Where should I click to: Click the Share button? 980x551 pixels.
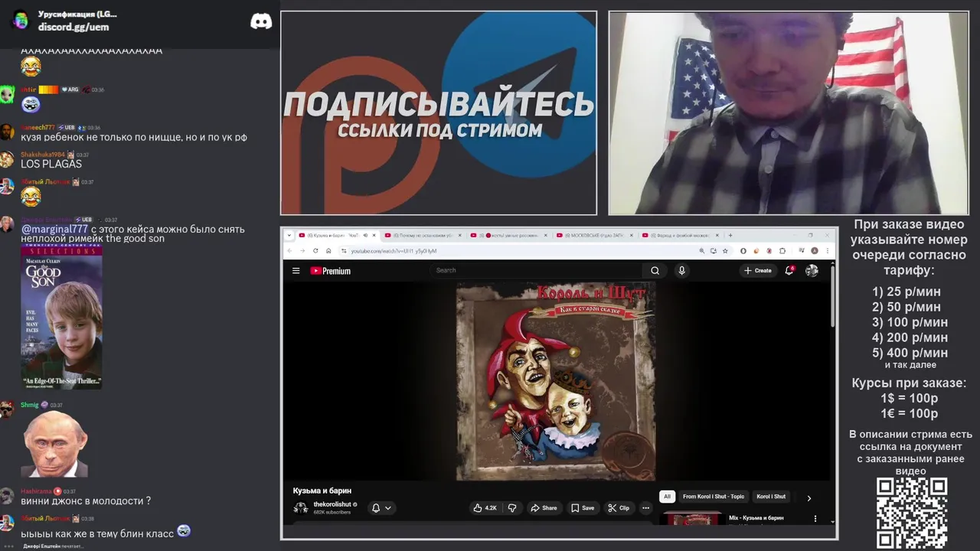pyautogui.click(x=544, y=507)
